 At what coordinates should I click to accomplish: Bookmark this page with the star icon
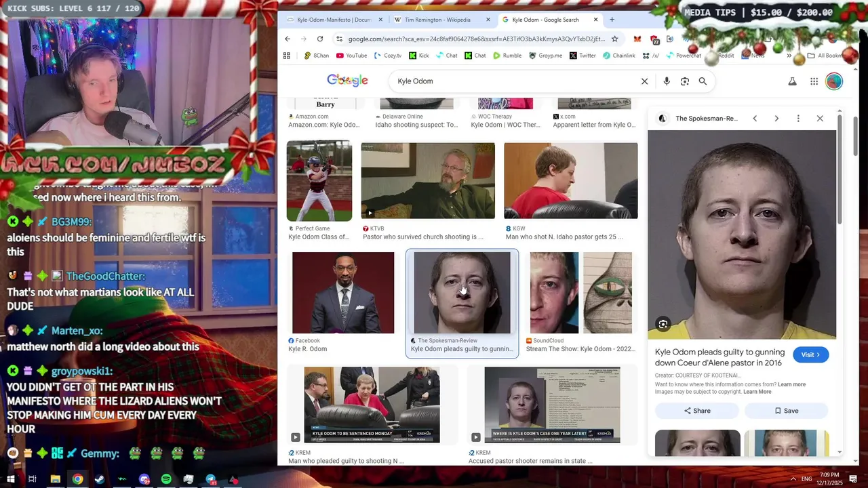tap(614, 39)
